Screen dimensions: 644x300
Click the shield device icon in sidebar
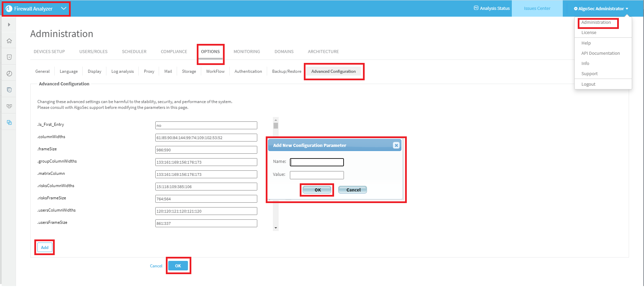[x=9, y=57]
